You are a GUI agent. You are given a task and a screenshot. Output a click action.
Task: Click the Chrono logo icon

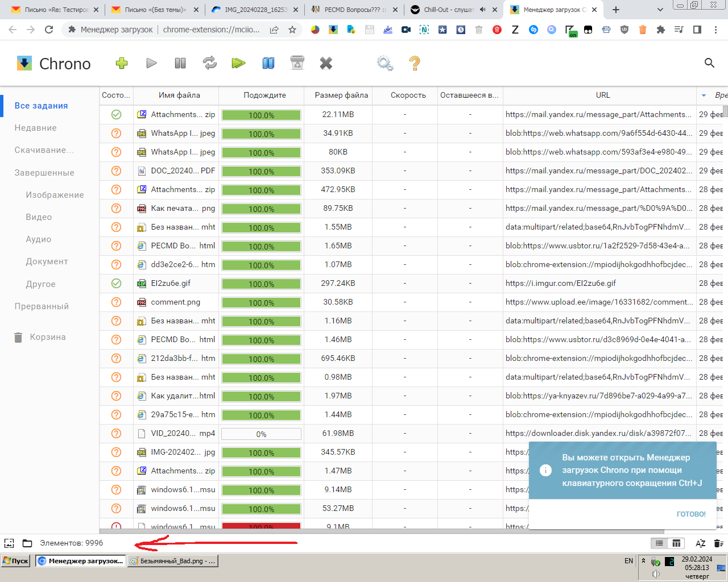24,63
